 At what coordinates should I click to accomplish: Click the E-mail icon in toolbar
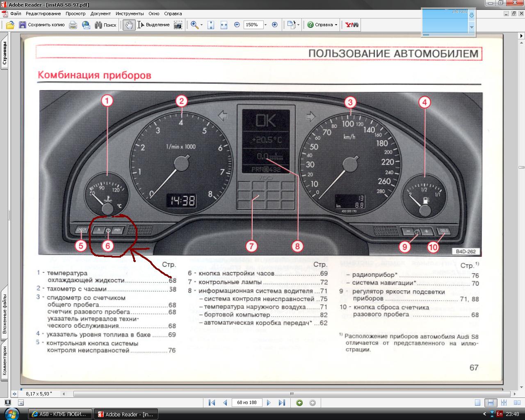click(x=86, y=25)
